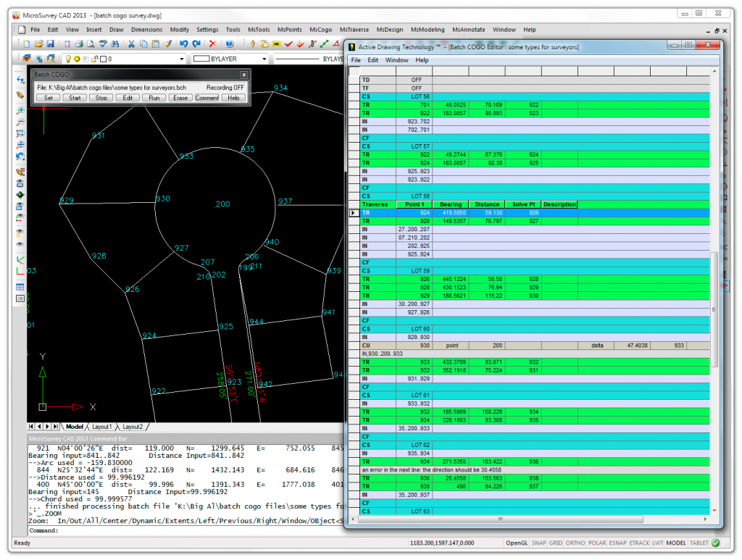The height and width of the screenshot is (560, 742).
Task: Click the Paste icon on the toolbar
Action: (156, 44)
